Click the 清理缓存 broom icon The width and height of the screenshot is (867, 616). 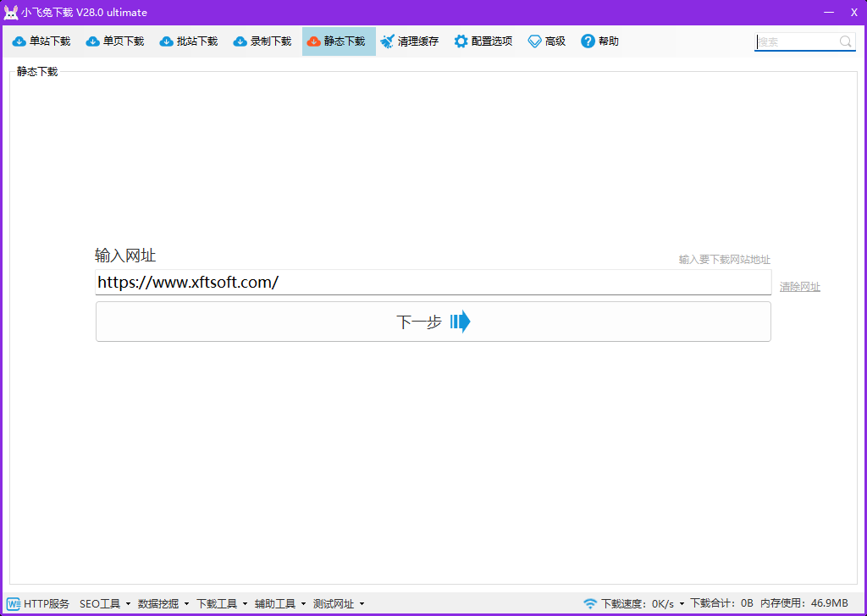388,41
